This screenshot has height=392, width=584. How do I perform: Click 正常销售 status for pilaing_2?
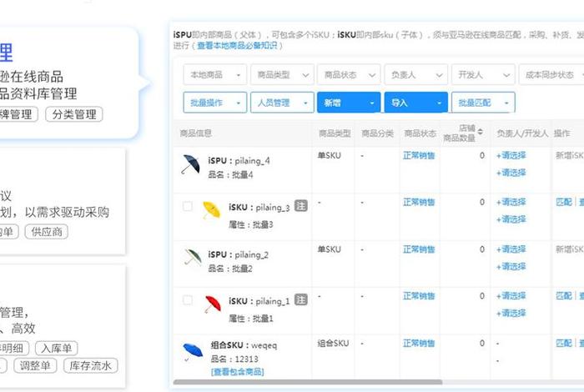pyautogui.click(x=419, y=249)
